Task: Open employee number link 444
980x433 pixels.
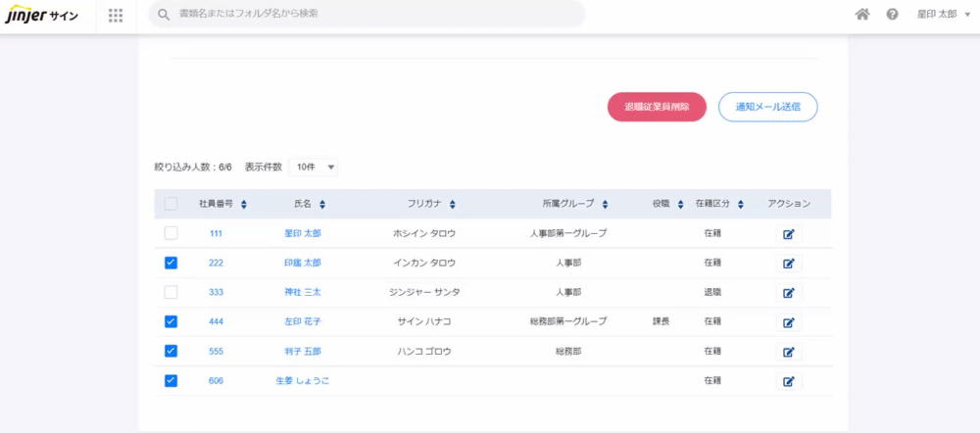Action: click(x=216, y=321)
